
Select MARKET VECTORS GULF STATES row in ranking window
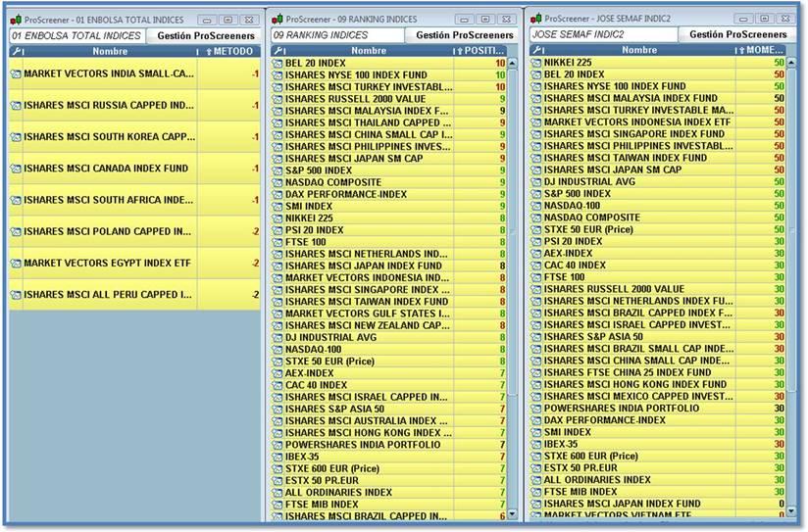coord(389,314)
